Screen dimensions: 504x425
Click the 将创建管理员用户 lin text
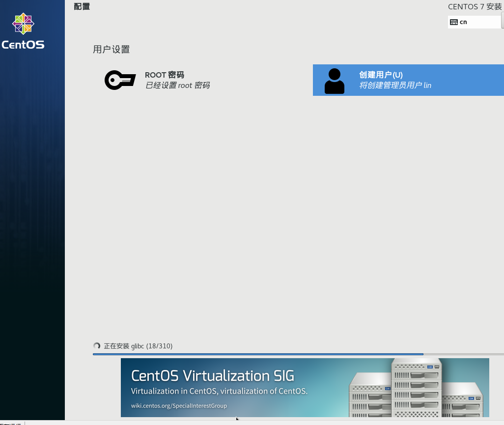(395, 85)
